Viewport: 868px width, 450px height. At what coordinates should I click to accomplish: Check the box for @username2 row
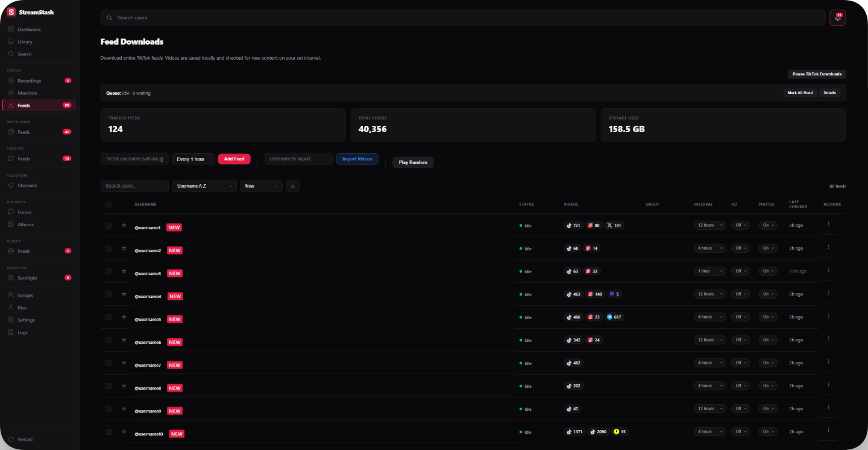tap(108, 249)
